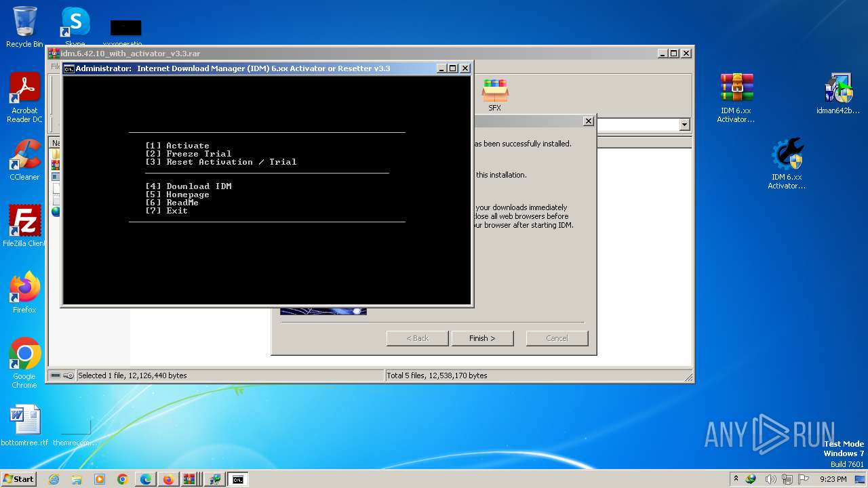
Task: Close the IDM installer dialog
Action: (589, 121)
